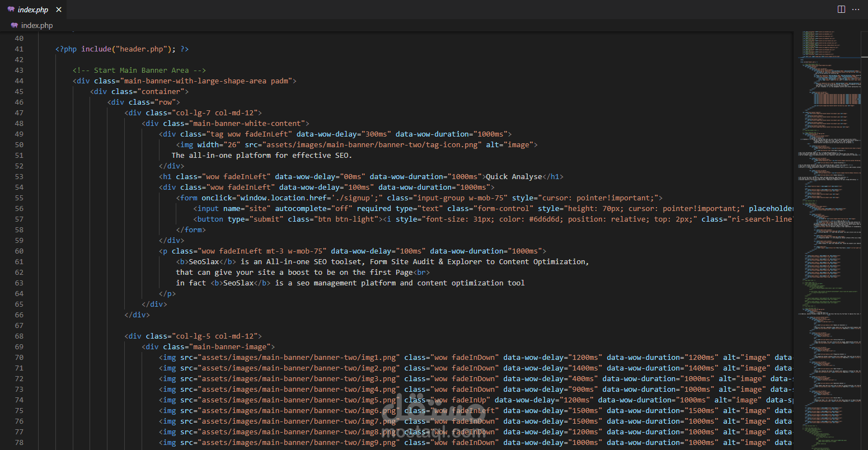Click the img3.png source path
Screen dimensions: 868x450
(x=299, y=378)
